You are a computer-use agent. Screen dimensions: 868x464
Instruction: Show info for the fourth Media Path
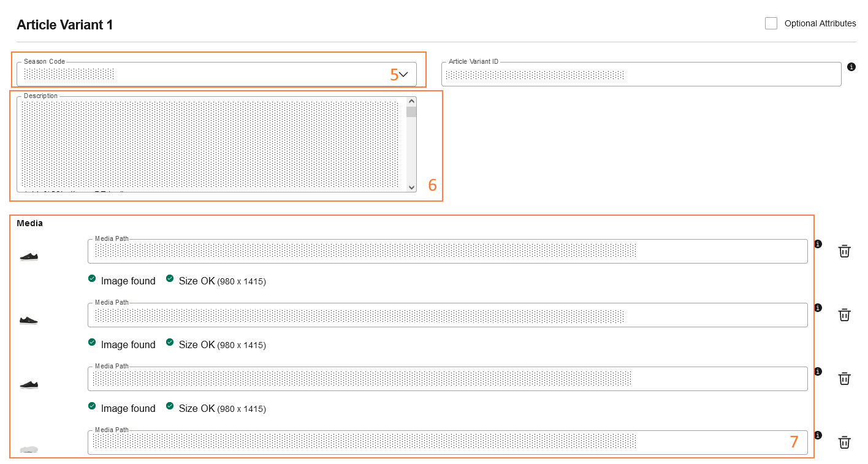(818, 435)
